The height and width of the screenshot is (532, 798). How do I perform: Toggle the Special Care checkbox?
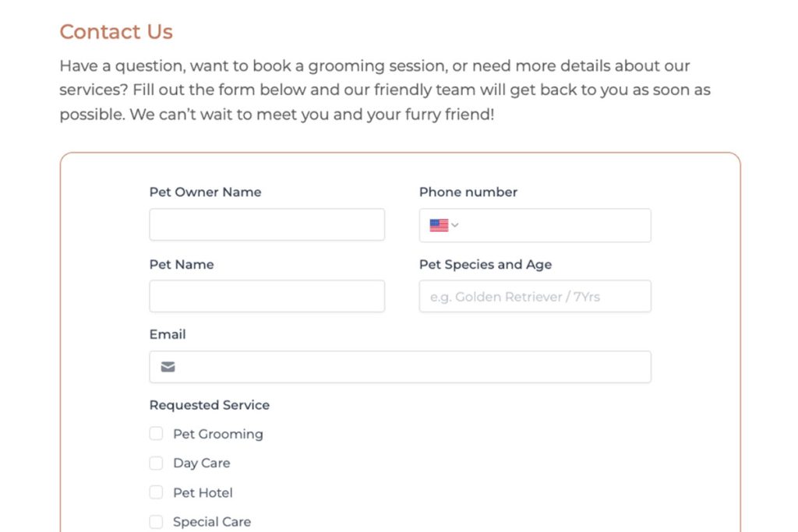click(157, 522)
